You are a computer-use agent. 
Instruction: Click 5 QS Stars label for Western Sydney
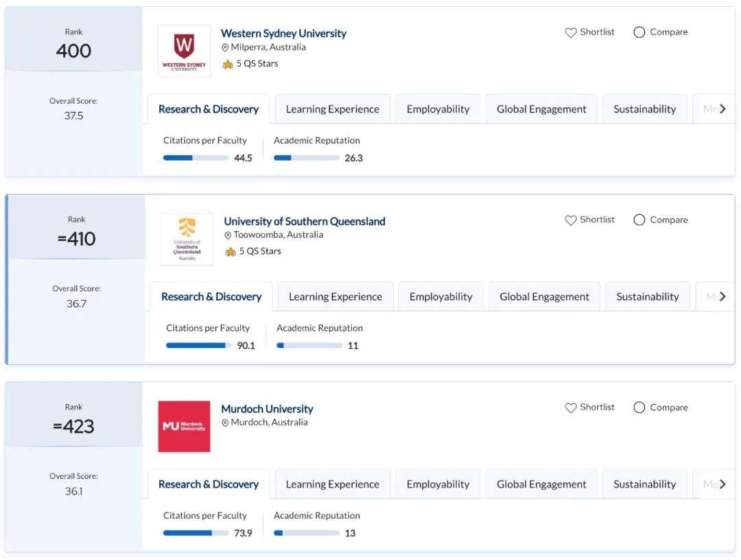pyautogui.click(x=257, y=64)
